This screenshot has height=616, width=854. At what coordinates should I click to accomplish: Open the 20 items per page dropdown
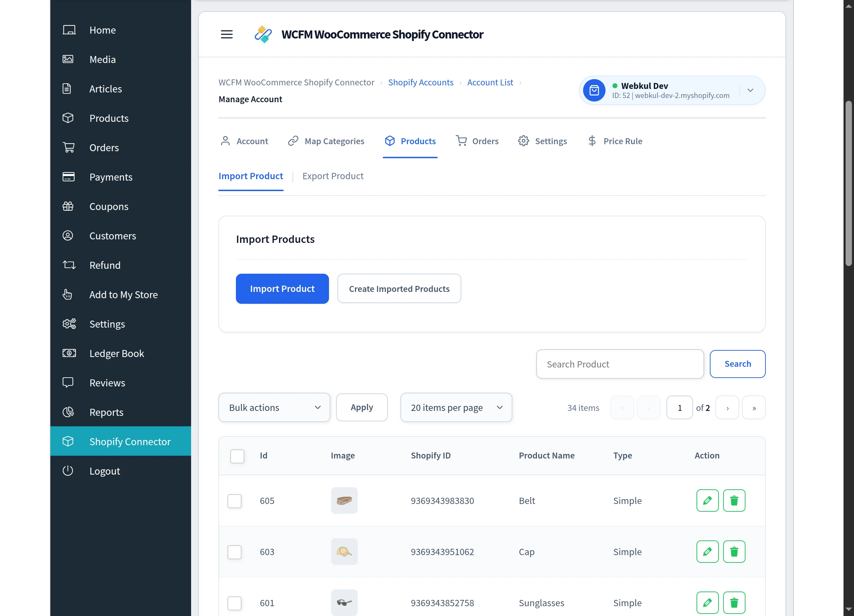coord(456,407)
